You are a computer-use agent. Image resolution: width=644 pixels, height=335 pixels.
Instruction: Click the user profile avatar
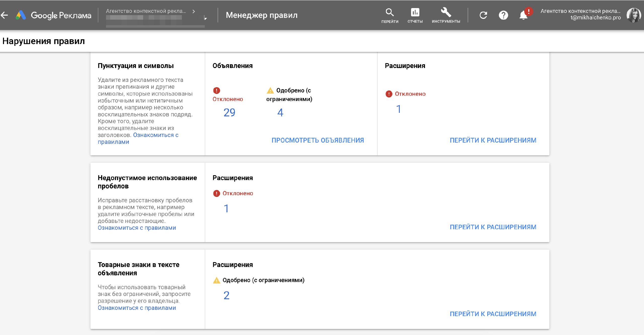633,15
